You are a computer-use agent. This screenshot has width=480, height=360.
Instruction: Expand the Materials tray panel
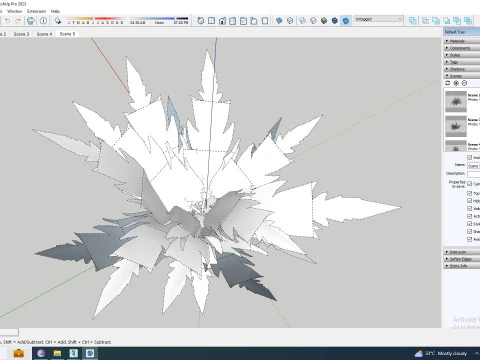point(462,41)
